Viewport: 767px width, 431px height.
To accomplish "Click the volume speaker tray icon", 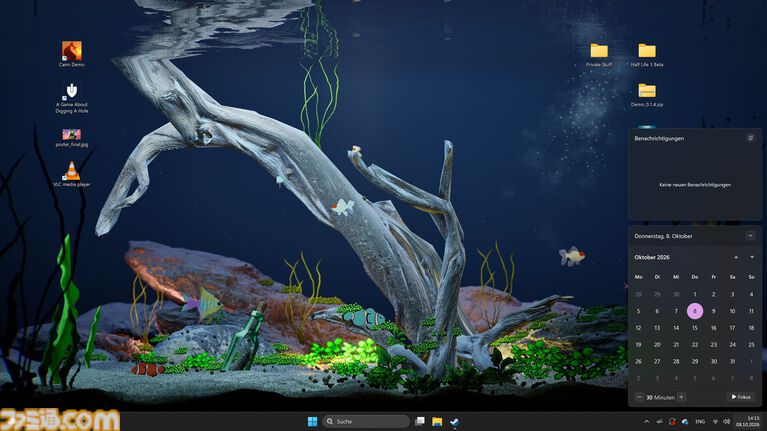I will coord(726,421).
